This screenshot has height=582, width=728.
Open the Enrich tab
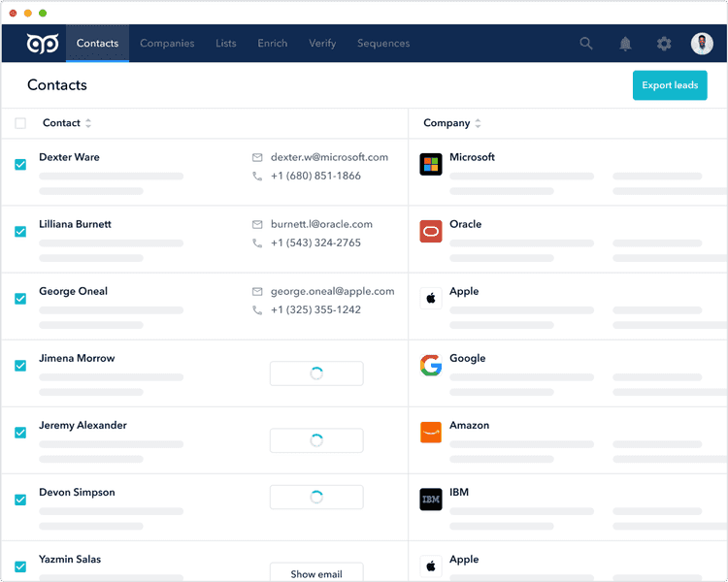(x=273, y=43)
